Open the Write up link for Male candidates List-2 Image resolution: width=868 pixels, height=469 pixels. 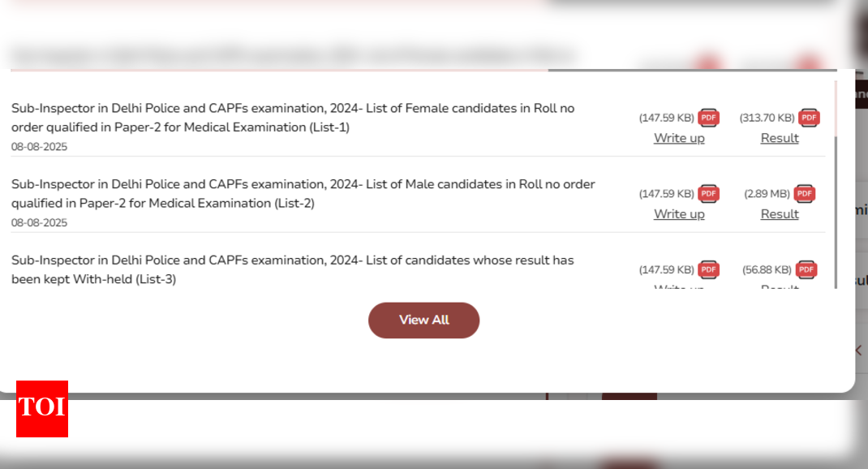click(679, 213)
